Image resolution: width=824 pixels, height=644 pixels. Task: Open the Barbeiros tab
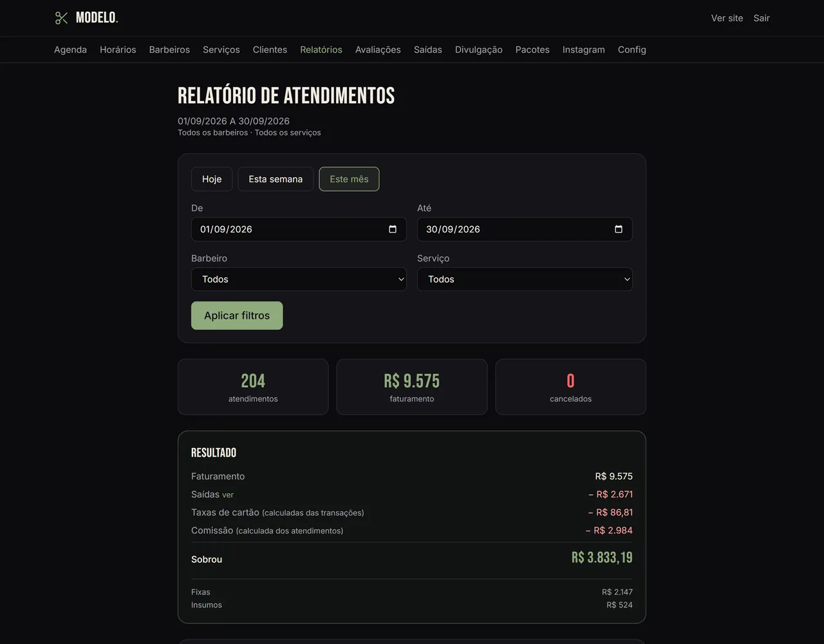click(x=169, y=50)
